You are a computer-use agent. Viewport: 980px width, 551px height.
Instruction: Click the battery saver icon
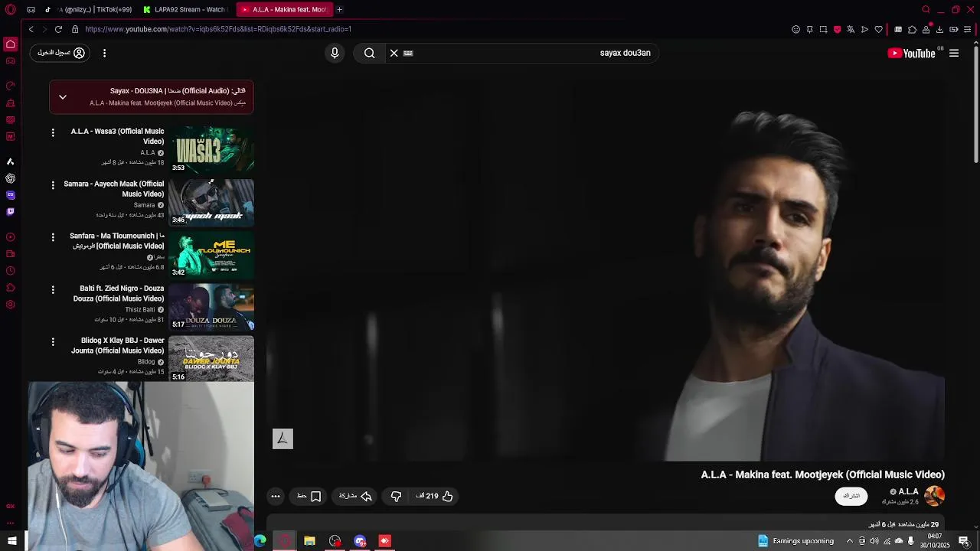click(954, 29)
